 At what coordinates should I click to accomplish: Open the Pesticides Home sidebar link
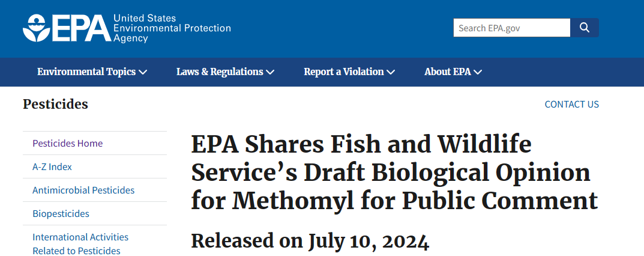(67, 144)
